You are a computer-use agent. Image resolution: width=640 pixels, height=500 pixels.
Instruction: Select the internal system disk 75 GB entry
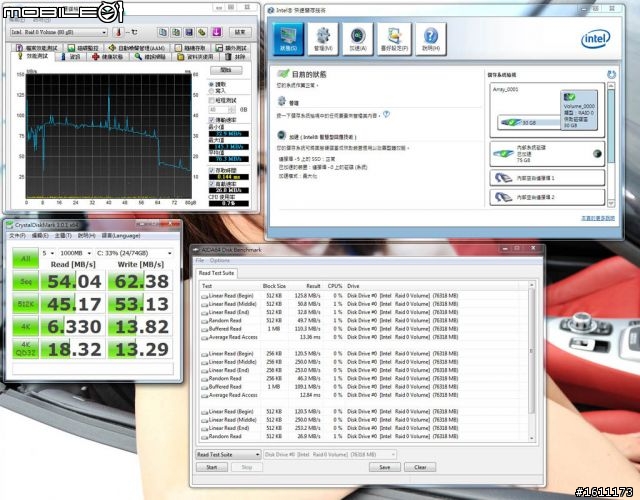click(547, 154)
